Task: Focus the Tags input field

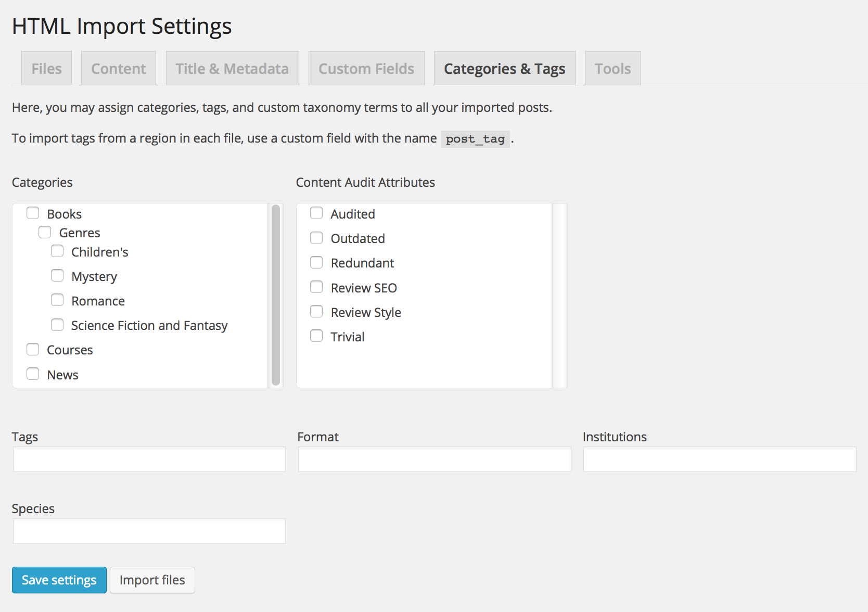Action: click(x=149, y=460)
